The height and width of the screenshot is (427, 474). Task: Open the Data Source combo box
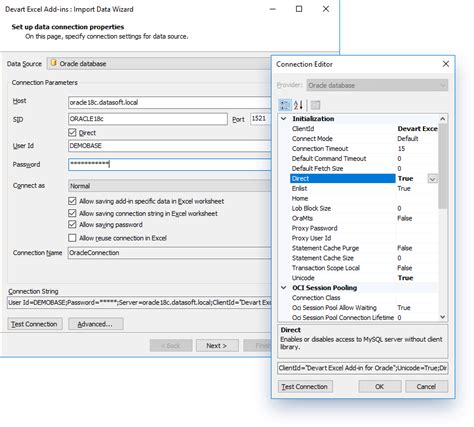point(159,63)
